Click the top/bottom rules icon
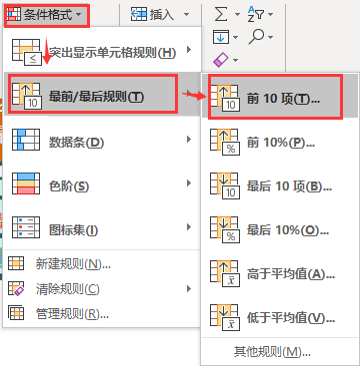 27,96
